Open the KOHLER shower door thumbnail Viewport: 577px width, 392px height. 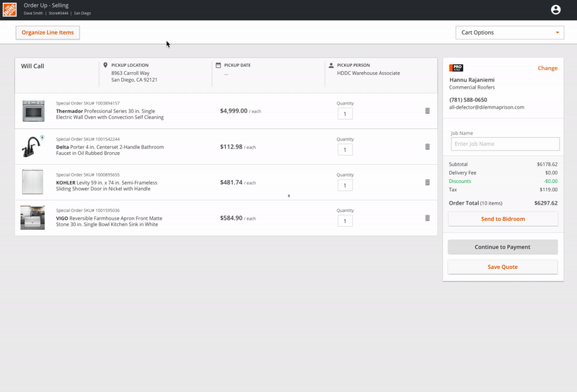(x=32, y=182)
